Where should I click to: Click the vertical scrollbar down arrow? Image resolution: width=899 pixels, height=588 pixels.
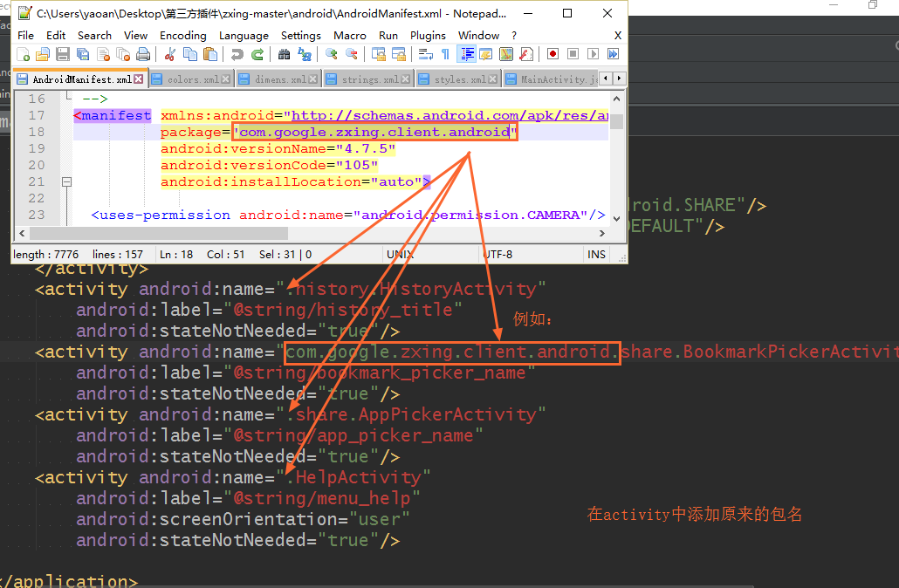[x=617, y=218]
